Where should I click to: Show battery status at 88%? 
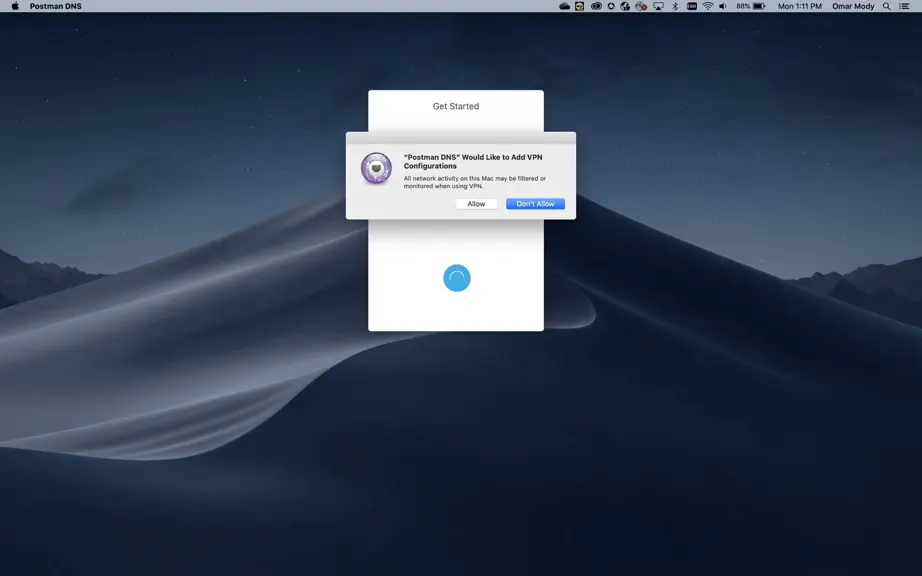751,6
